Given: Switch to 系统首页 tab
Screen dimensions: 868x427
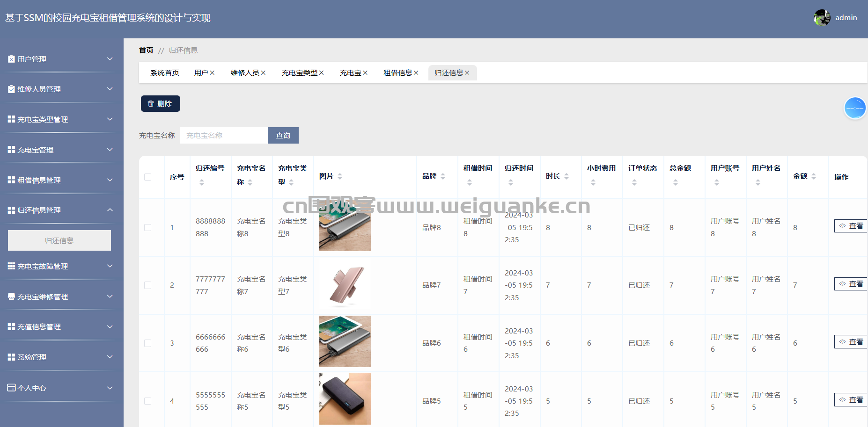Looking at the screenshot, I should point(165,72).
